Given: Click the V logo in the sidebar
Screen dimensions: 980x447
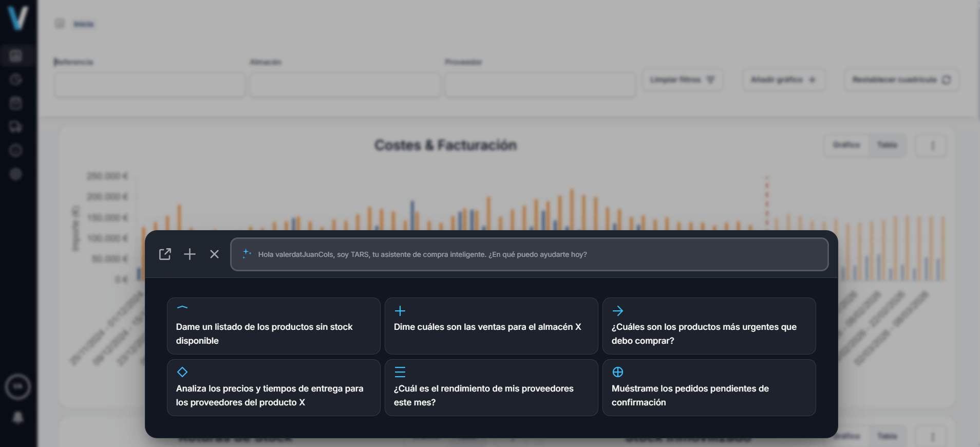Looking at the screenshot, I should [18, 17].
